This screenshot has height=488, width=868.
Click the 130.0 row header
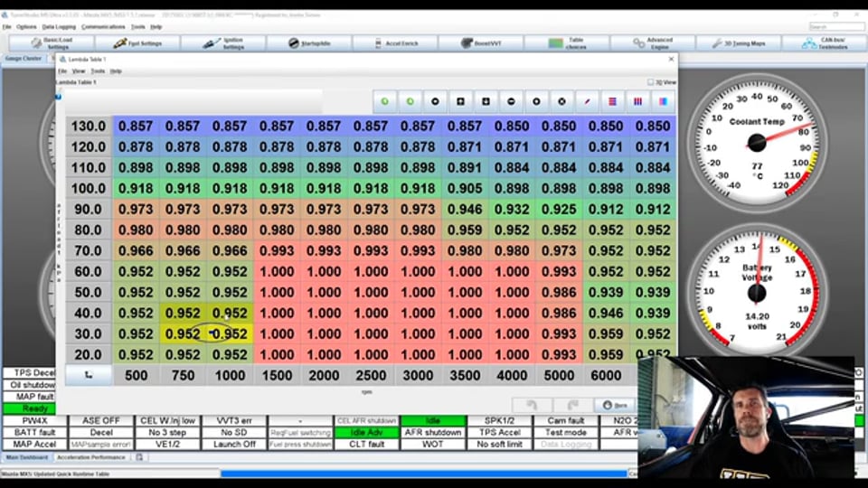click(89, 127)
